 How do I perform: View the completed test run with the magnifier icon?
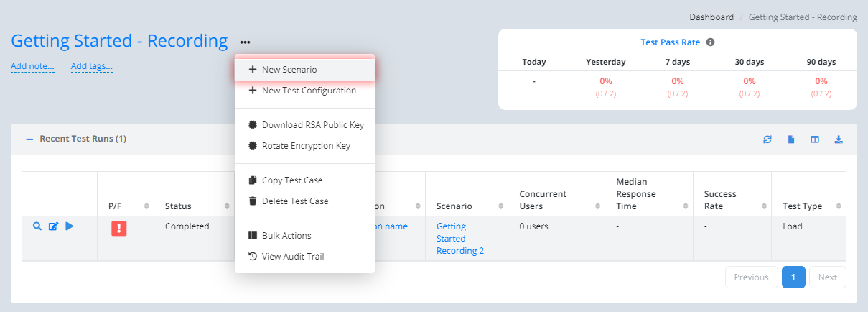(37, 226)
